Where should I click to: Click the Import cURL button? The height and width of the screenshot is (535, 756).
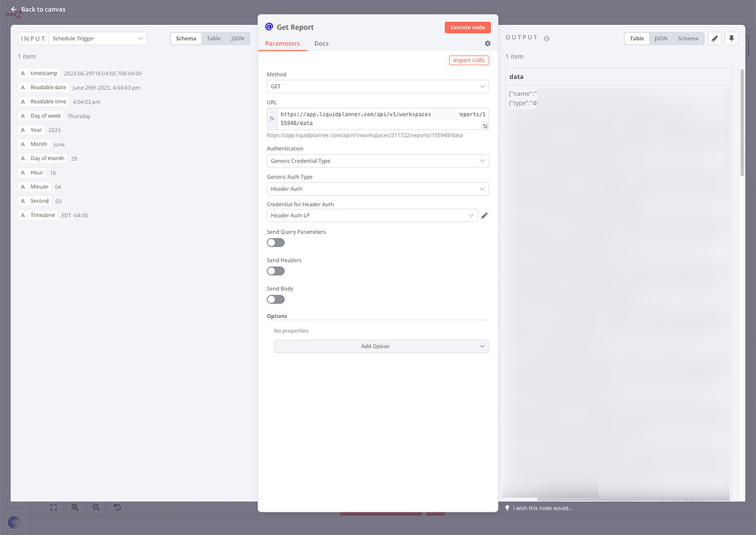tap(469, 61)
